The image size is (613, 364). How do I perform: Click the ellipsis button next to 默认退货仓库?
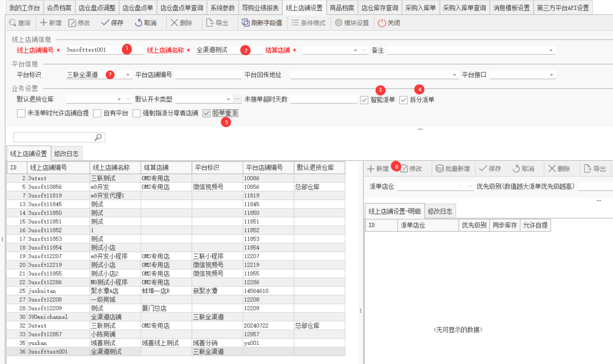tap(128, 99)
